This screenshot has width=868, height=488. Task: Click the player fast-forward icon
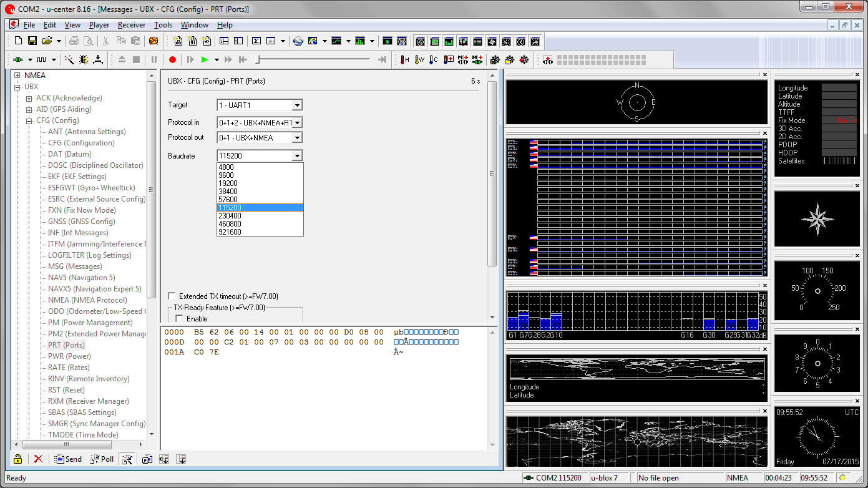(x=228, y=59)
